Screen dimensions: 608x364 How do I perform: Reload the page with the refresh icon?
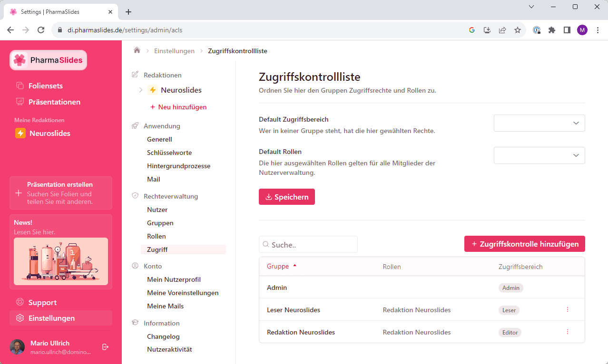tap(41, 30)
